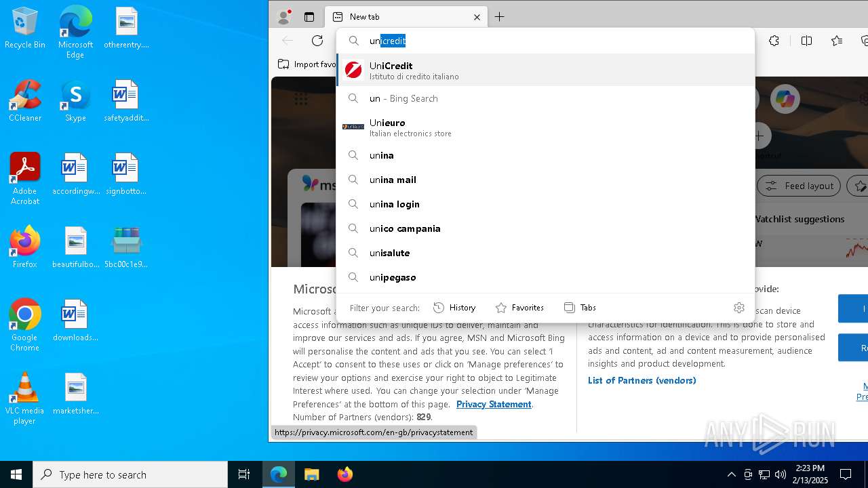This screenshot has height=488, width=868.
Task: Add a new browser tab
Action: coord(500,17)
